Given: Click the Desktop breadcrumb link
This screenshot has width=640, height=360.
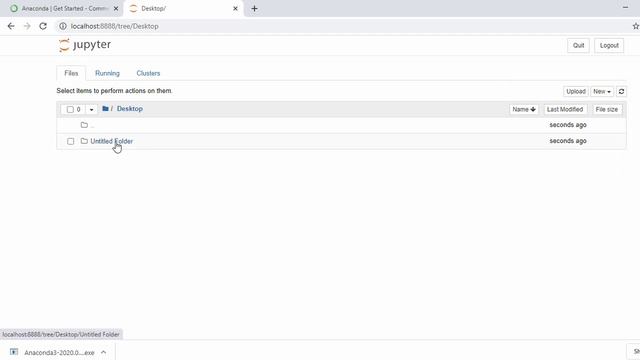Looking at the screenshot, I should tap(130, 109).
